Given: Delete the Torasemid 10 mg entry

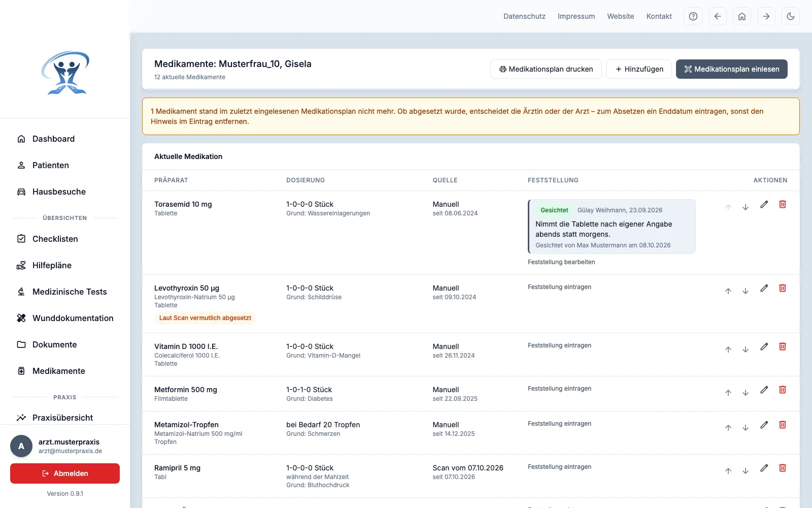Looking at the screenshot, I should (x=783, y=204).
